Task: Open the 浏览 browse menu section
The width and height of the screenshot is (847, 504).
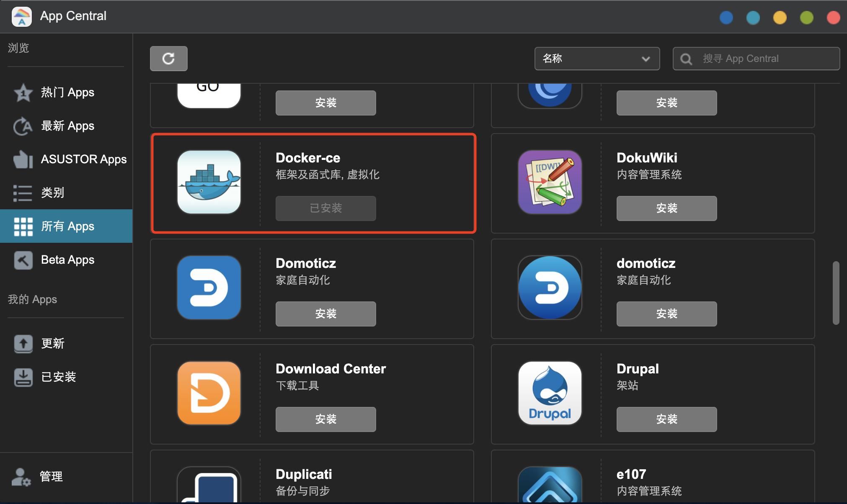Action: (18, 48)
